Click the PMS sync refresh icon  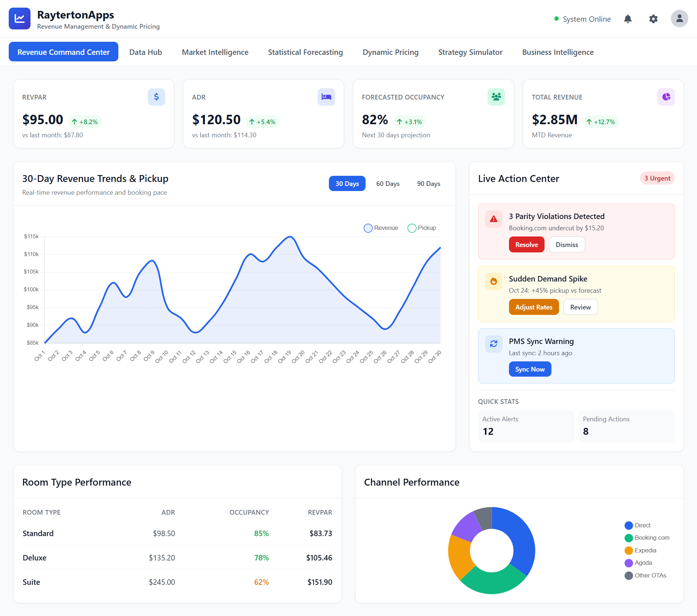click(x=494, y=344)
